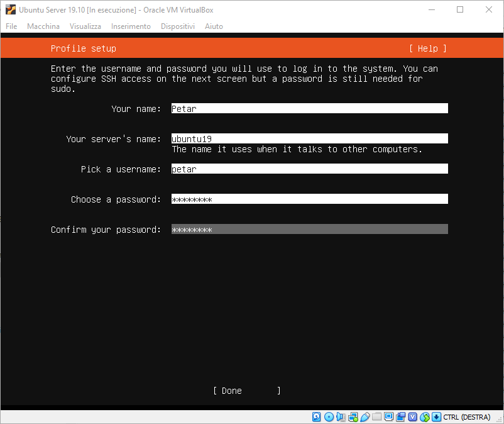Screen dimensions: 504x424
Task: Close the VirtualBox window
Action: [489, 9]
